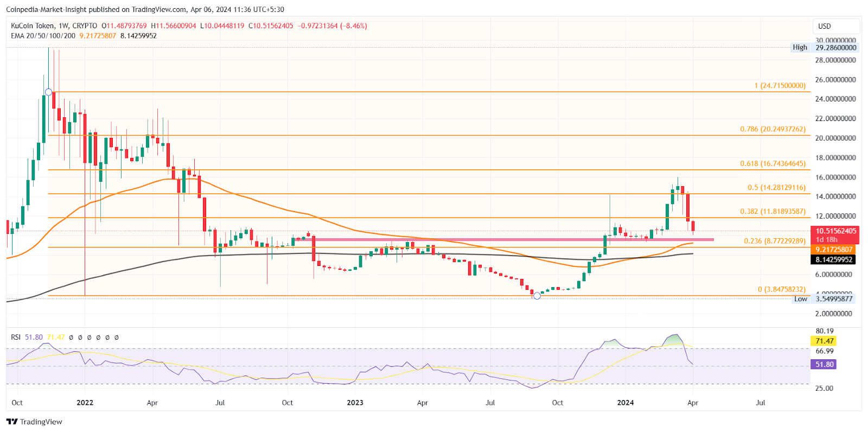Click the purple RSI value tag 51.80
The width and height of the screenshot is (868, 432).
point(825,364)
